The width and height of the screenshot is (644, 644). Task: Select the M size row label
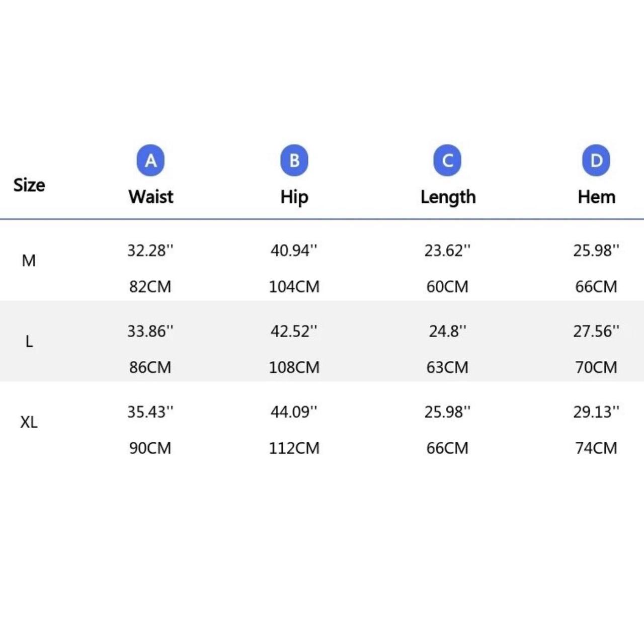[x=29, y=261]
